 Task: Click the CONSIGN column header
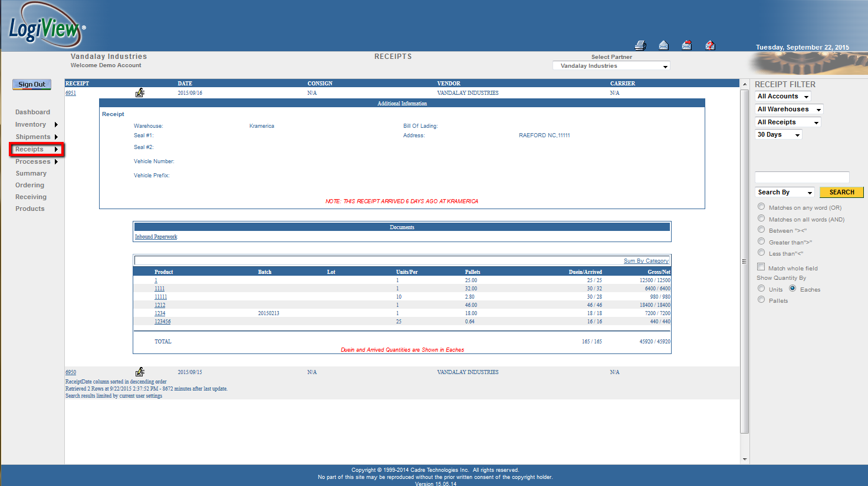point(320,84)
